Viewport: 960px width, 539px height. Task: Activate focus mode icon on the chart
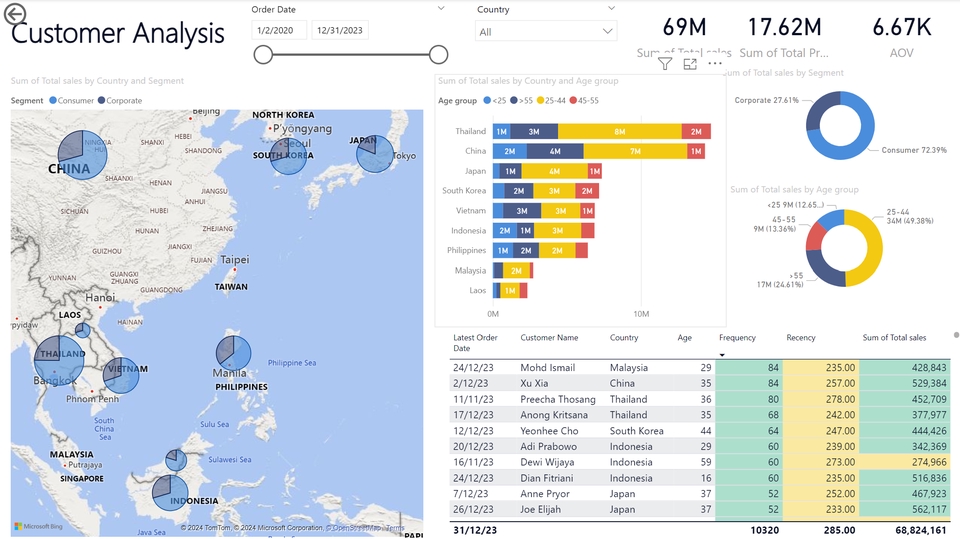[x=690, y=63]
